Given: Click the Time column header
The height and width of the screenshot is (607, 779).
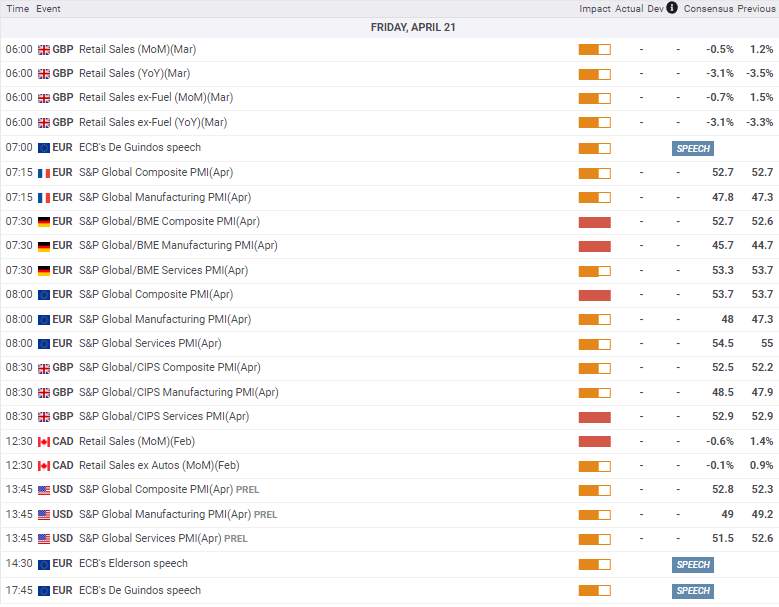Looking at the screenshot, I should (18, 8).
